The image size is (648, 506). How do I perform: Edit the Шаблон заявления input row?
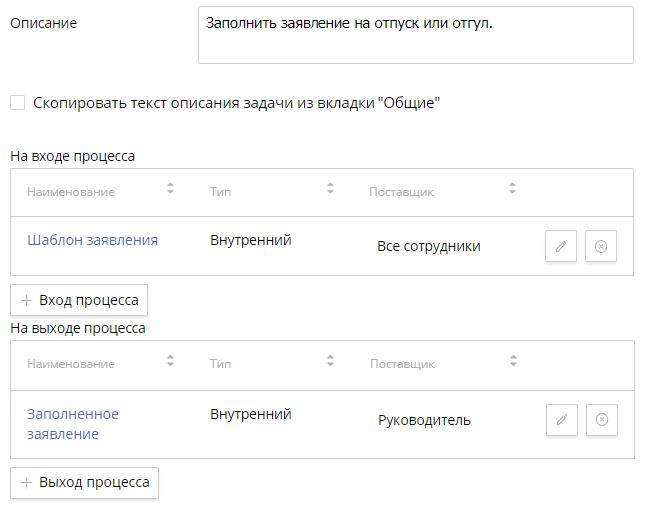[x=561, y=246]
